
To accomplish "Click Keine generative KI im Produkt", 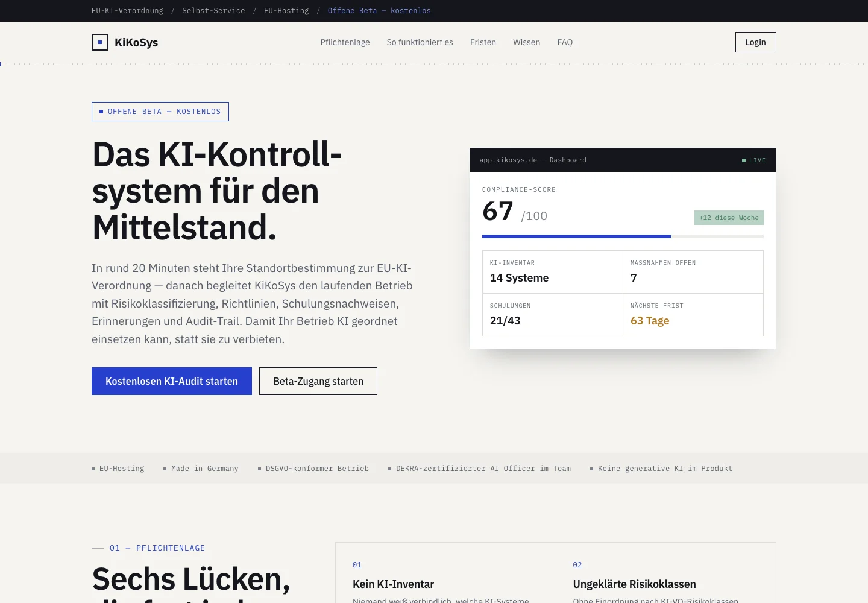I will [661, 469].
